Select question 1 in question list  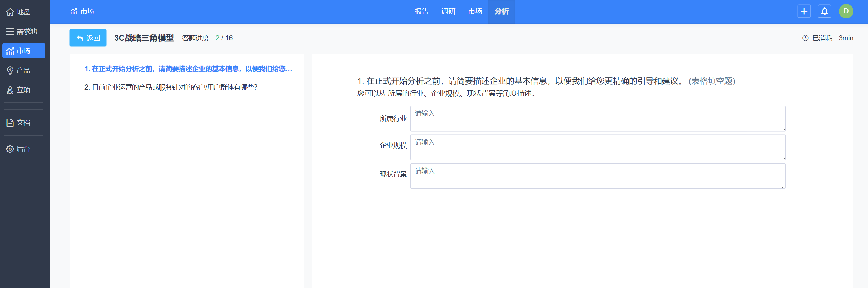(188, 69)
